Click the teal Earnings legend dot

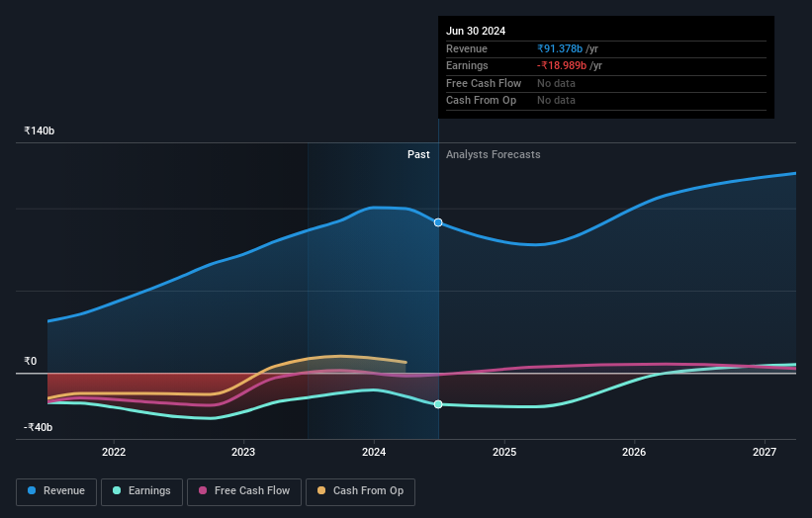click(x=117, y=490)
